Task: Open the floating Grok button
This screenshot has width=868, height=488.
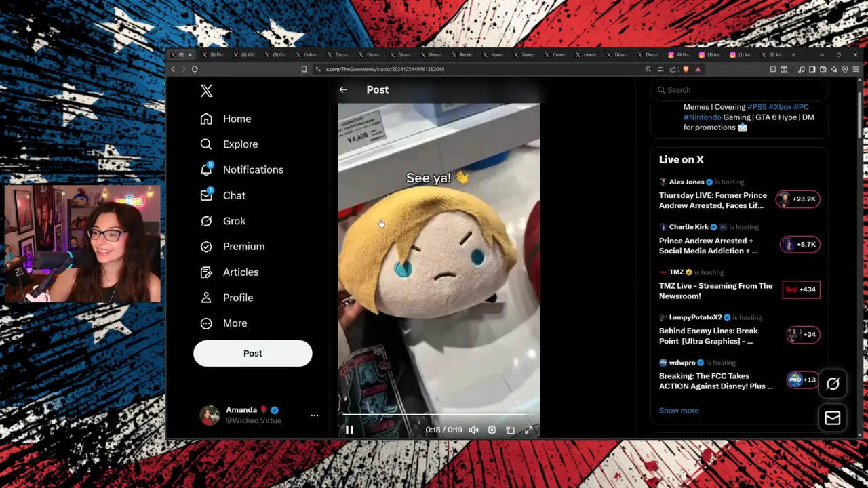Action: (833, 384)
